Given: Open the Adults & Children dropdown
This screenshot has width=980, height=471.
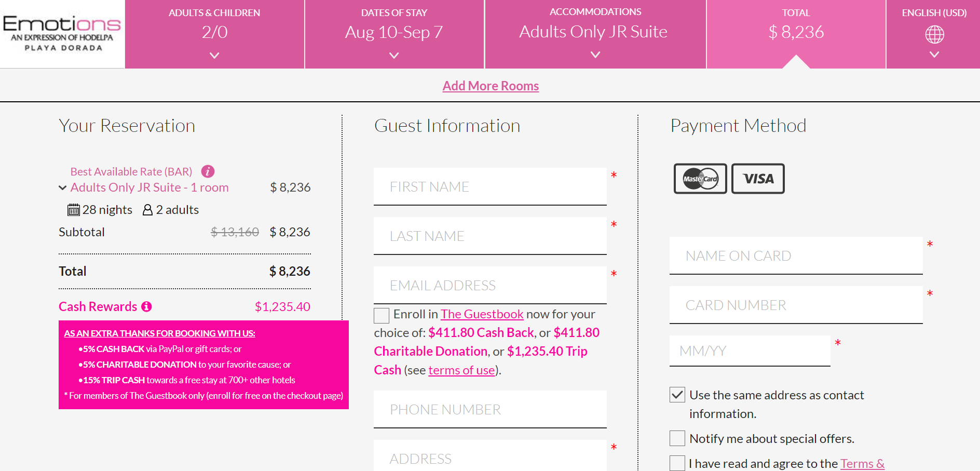Looking at the screenshot, I should 214,34.
